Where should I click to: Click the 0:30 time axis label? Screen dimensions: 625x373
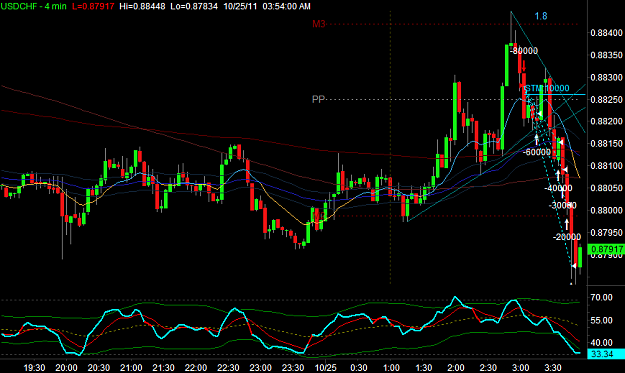(x=359, y=367)
